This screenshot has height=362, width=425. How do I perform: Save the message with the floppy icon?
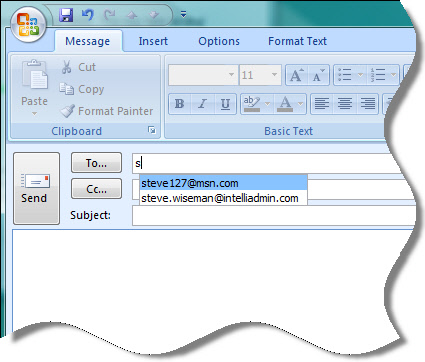point(66,15)
